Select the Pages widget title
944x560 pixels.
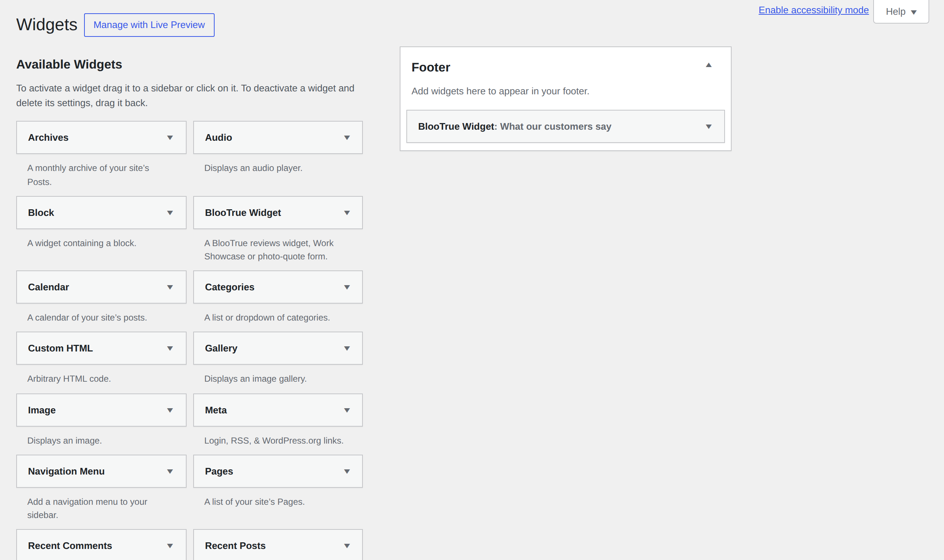click(x=219, y=471)
